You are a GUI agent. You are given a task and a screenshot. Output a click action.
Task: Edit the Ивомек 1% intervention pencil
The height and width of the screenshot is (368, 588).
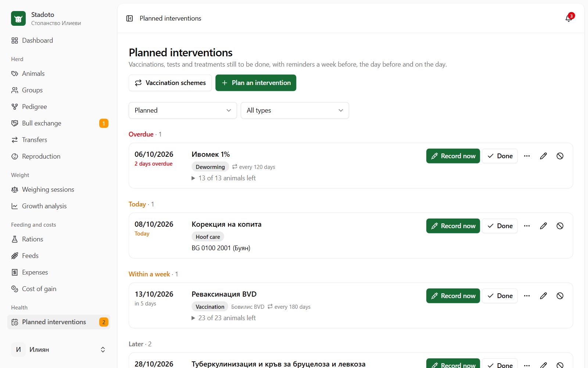[x=543, y=156]
